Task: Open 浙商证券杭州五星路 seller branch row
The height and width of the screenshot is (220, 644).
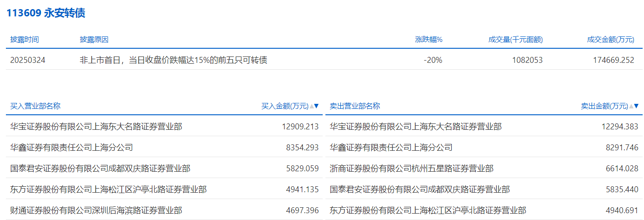Action: (411, 169)
